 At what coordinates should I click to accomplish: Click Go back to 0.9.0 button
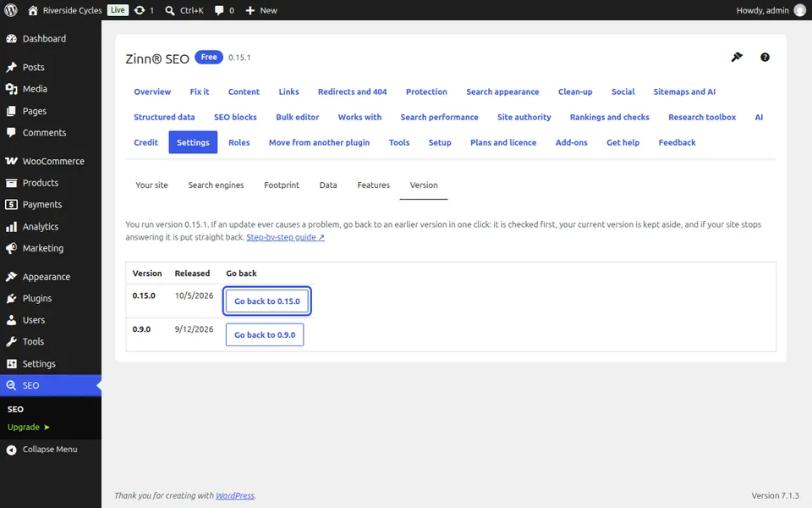tap(265, 335)
